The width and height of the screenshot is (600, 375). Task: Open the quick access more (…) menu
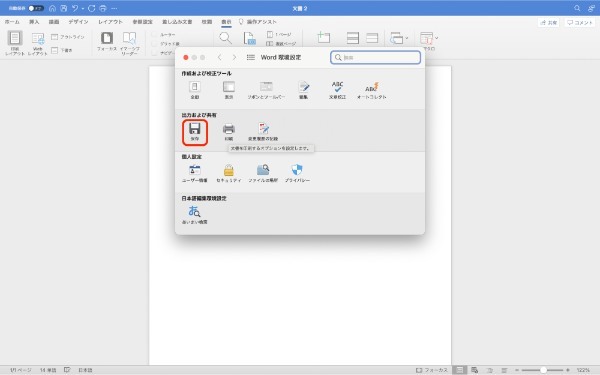tap(114, 8)
